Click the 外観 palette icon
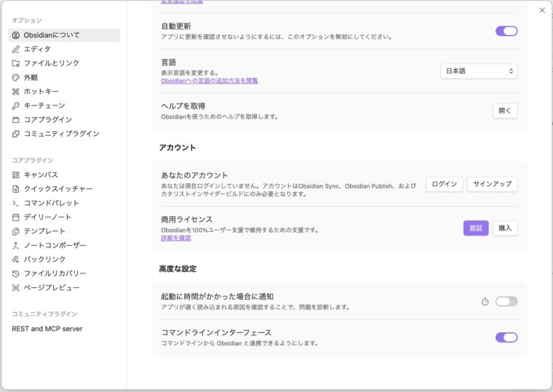 coord(16,78)
